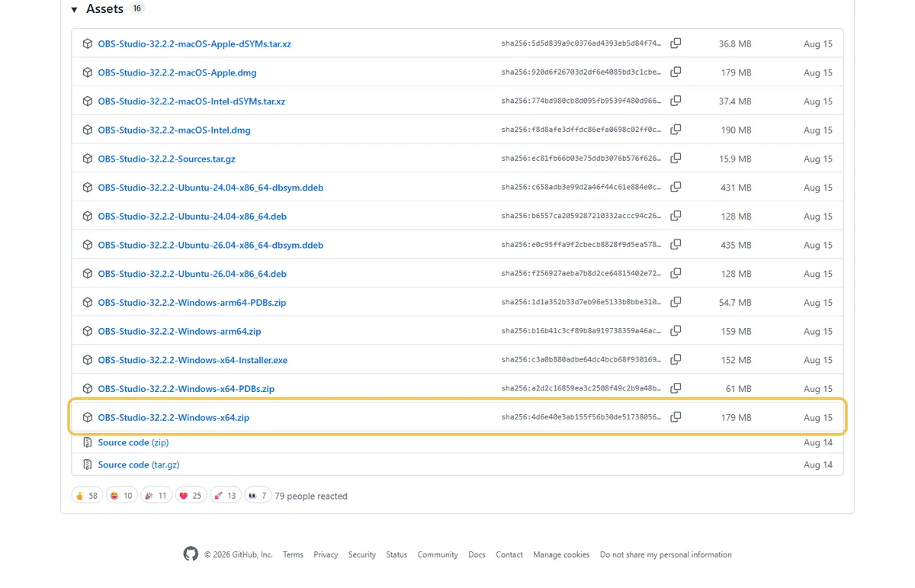The width and height of the screenshot is (915, 588).
Task: Click package icon beside macOS-Intel.dmg
Action: click(88, 130)
